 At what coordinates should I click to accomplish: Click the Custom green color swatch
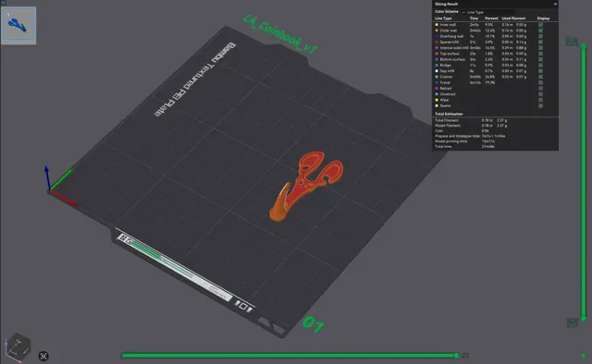coord(437,77)
